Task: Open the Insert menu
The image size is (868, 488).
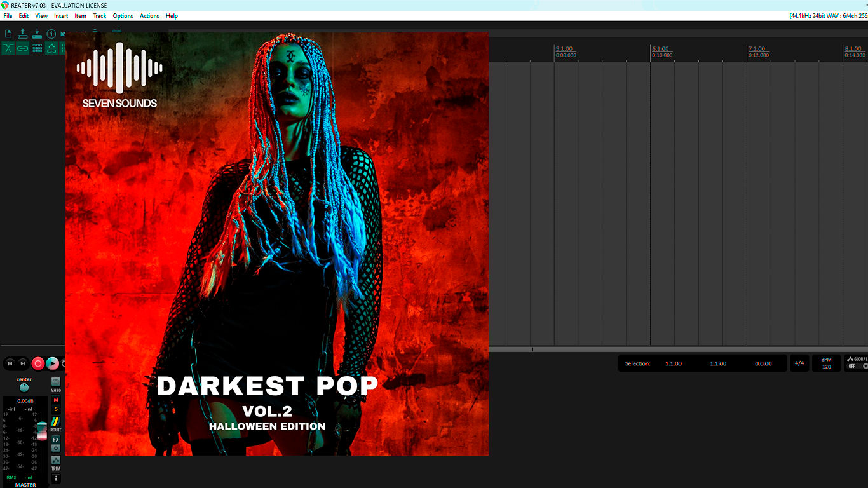Action: click(x=61, y=16)
